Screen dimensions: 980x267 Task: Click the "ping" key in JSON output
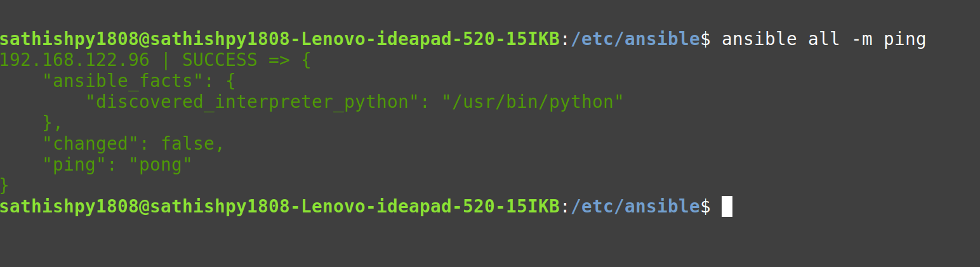click(81, 165)
